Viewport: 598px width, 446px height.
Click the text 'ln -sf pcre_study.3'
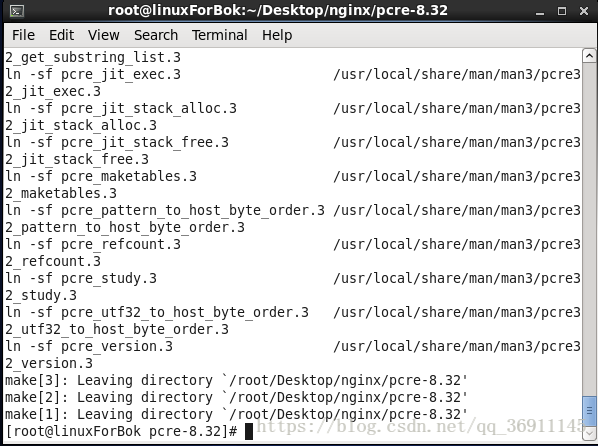[x=81, y=279]
